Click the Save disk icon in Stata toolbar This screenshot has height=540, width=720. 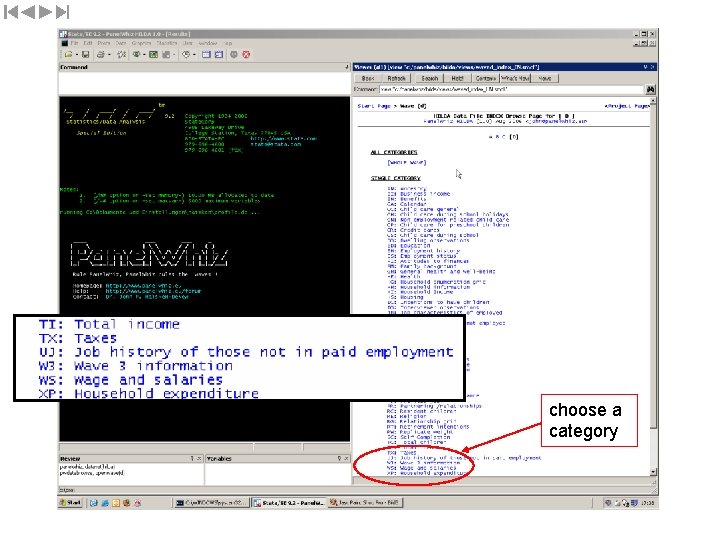coord(85,55)
